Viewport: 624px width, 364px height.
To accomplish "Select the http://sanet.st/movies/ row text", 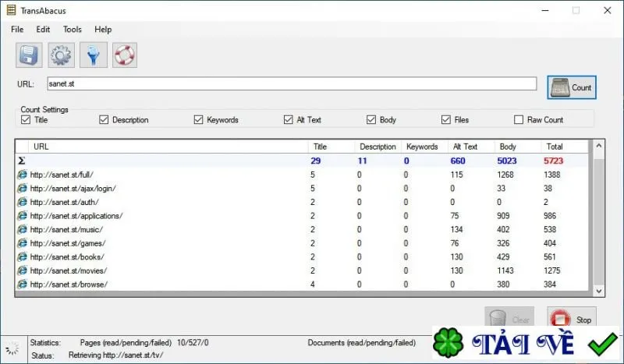I will [x=69, y=270].
